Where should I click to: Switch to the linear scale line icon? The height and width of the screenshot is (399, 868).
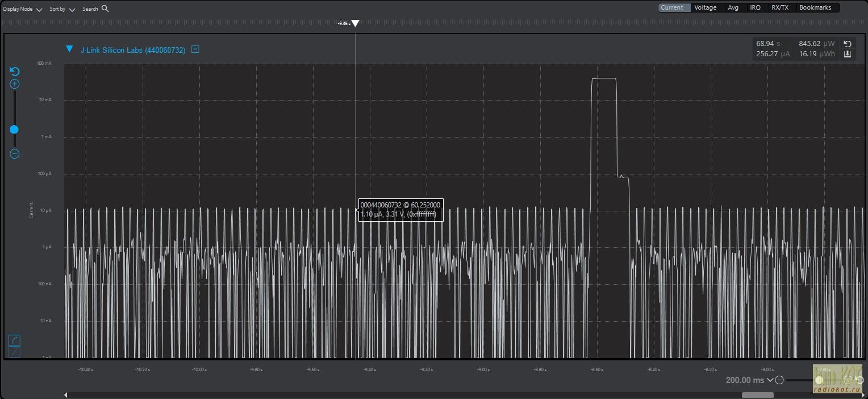click(15, 352)
